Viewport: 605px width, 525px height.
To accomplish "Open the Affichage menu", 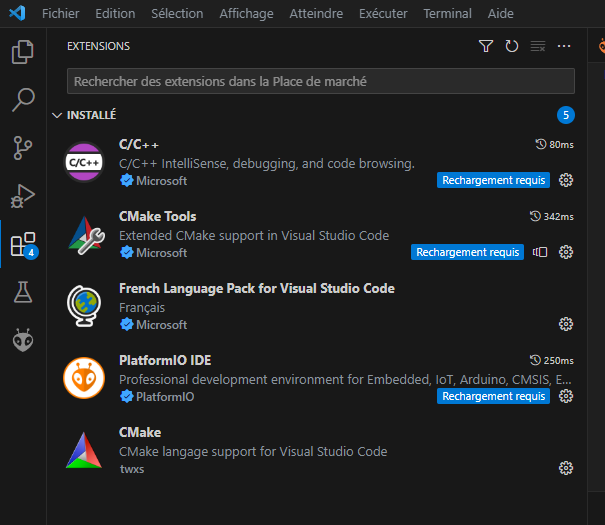I will [x=247, y=14].
